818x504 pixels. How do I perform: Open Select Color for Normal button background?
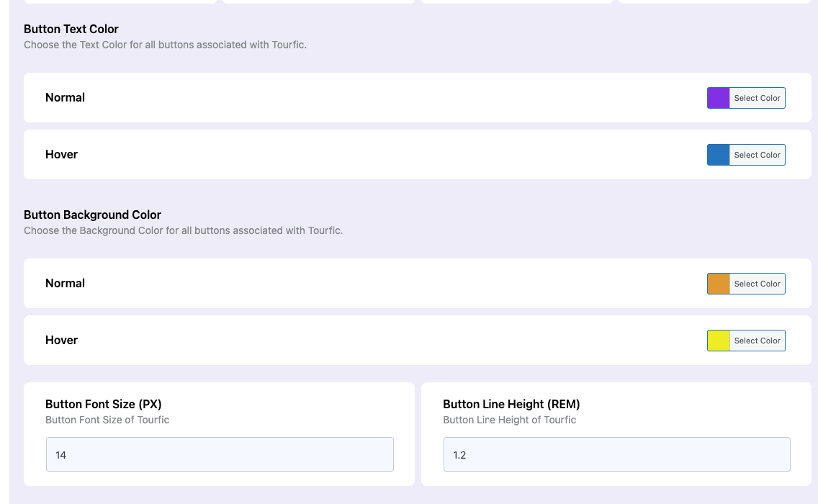[x=757, y=284]
